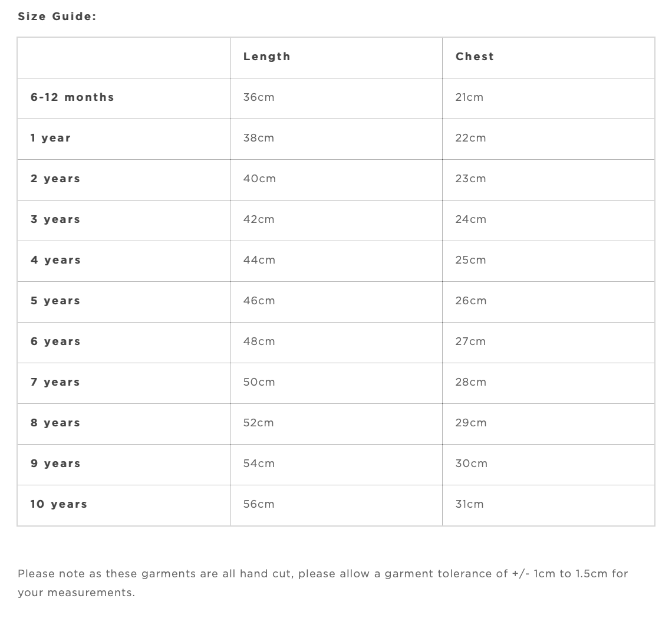The image size is (672, 618).
Task: Click the 3 years row label
Action: [x=55, y=219]
